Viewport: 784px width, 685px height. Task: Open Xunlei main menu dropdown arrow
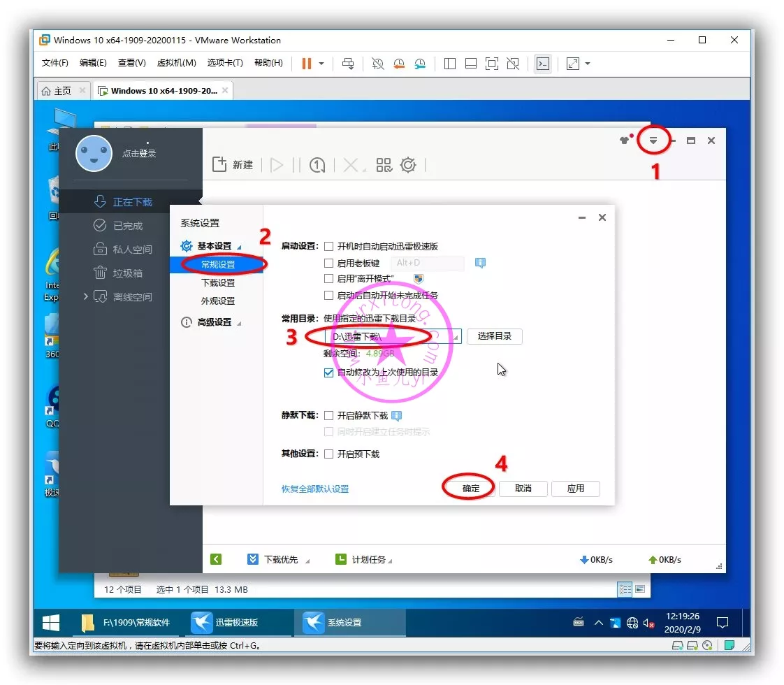click(x=653, y=140)
